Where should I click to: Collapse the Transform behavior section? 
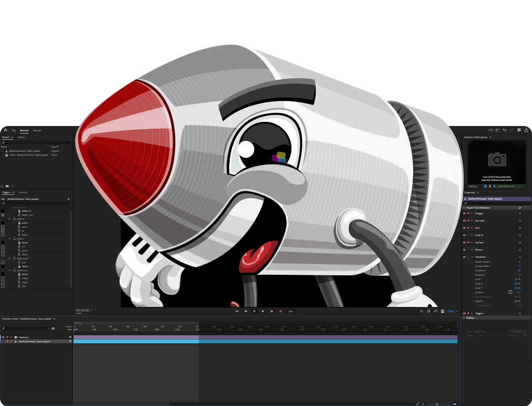tap(472, 257)
